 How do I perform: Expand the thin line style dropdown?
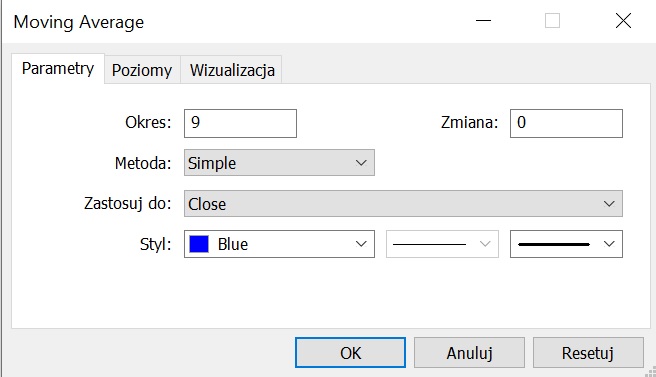tap(442, 244)
